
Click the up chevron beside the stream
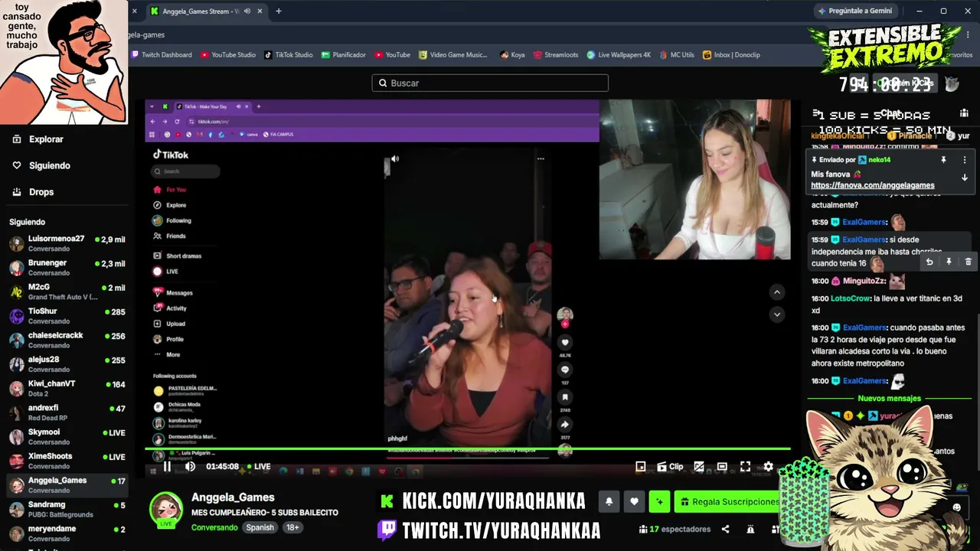[776, 292]
